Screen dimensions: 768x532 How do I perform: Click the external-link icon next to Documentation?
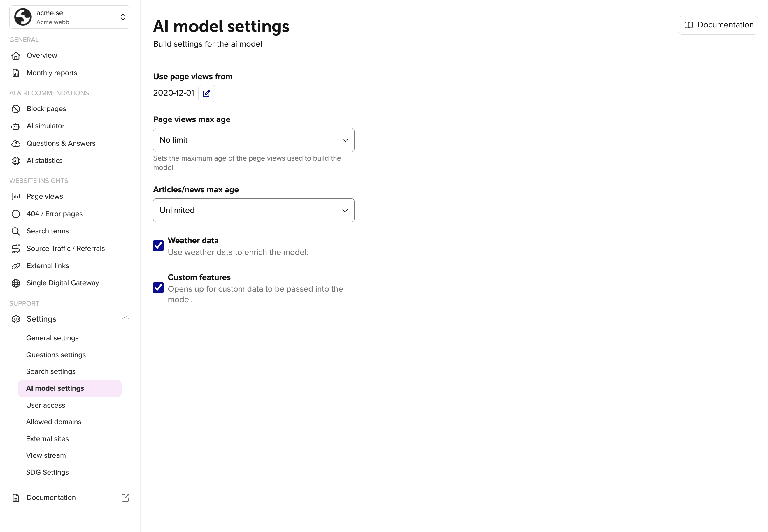point(125,498)
